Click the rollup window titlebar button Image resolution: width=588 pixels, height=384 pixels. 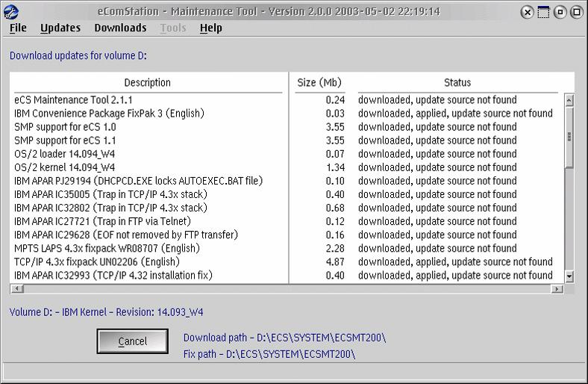(543, 13)
